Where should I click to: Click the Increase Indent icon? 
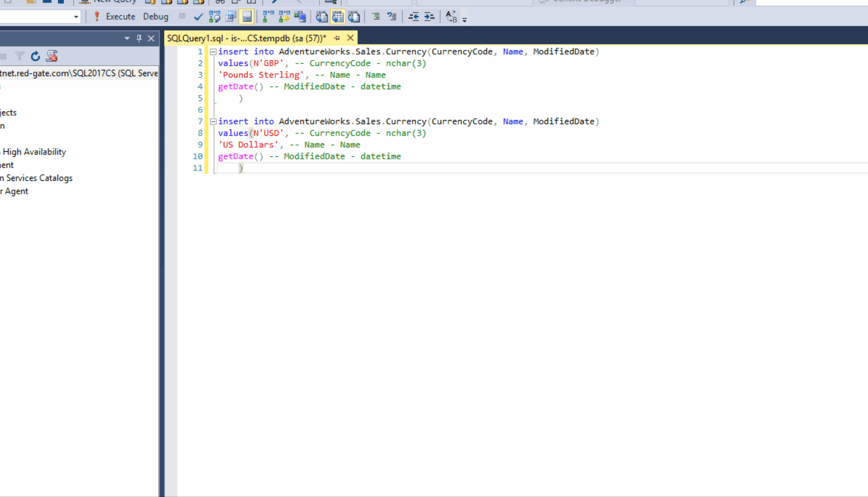click(x=429, y=17)
